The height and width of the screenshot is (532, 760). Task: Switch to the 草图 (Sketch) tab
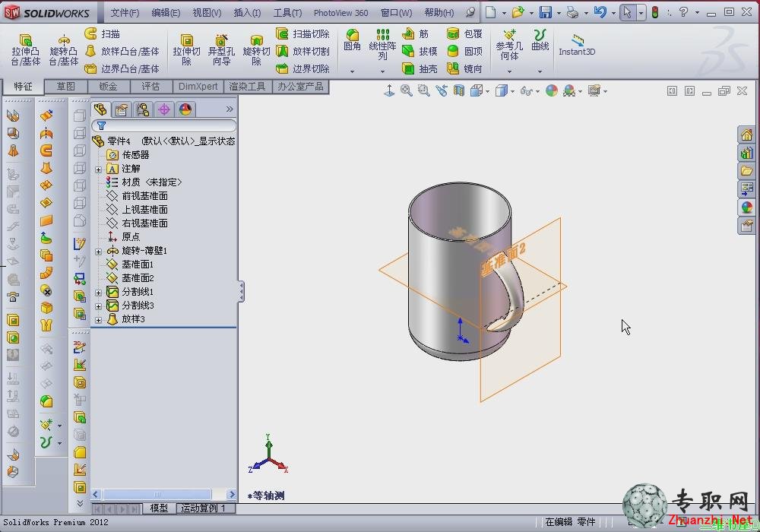coord(66,86)
